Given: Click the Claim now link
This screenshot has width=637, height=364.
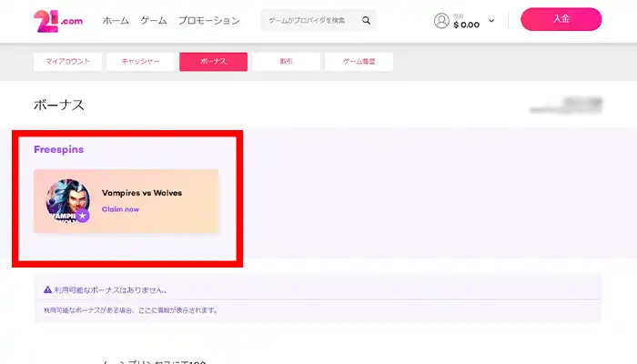Looking at the screenshot, I should (x=120, y=209).
